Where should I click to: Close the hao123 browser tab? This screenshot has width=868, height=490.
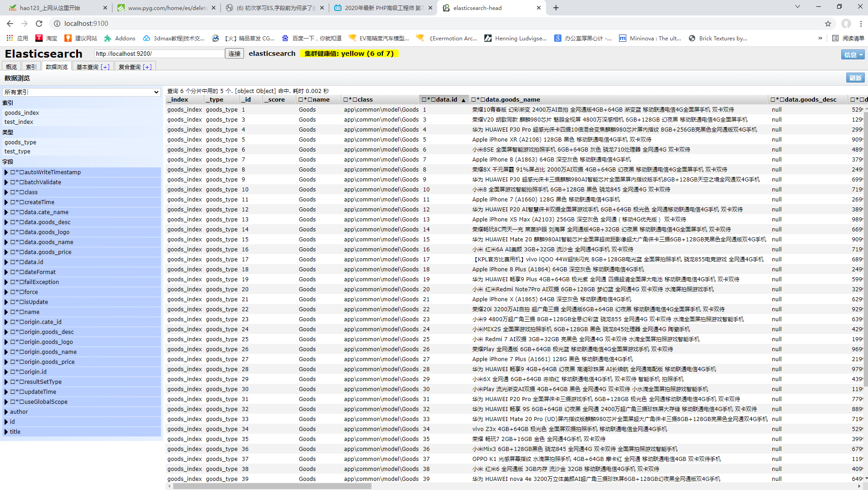(x=105, y=8)
